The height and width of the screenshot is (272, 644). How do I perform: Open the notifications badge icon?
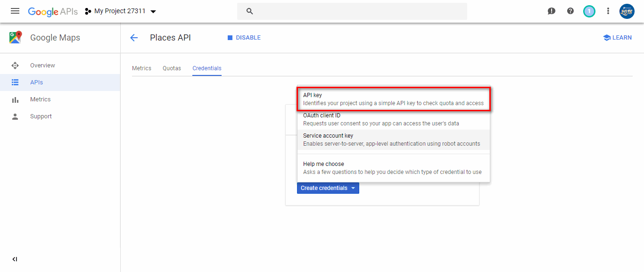(x=589, y=11)
